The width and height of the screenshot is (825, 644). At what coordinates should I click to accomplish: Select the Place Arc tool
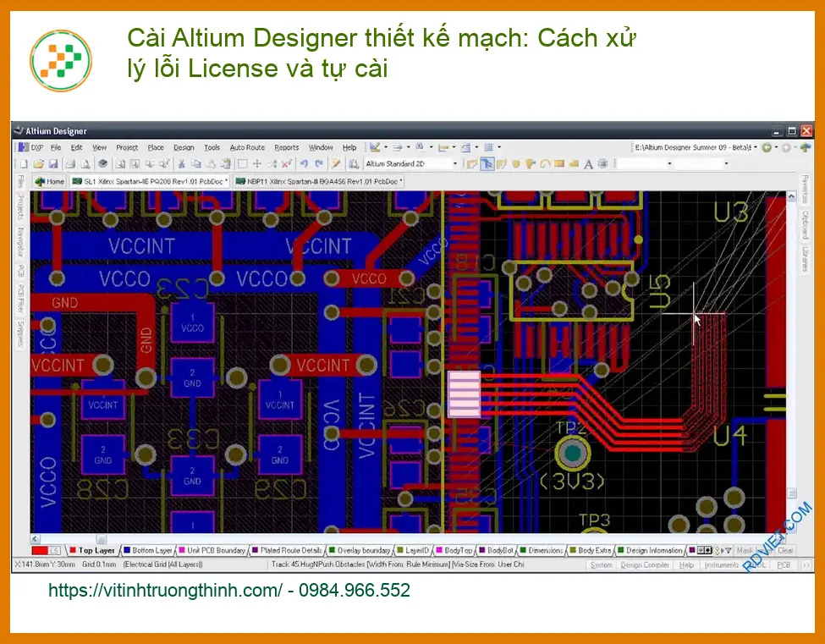click(x=545, y=164)
